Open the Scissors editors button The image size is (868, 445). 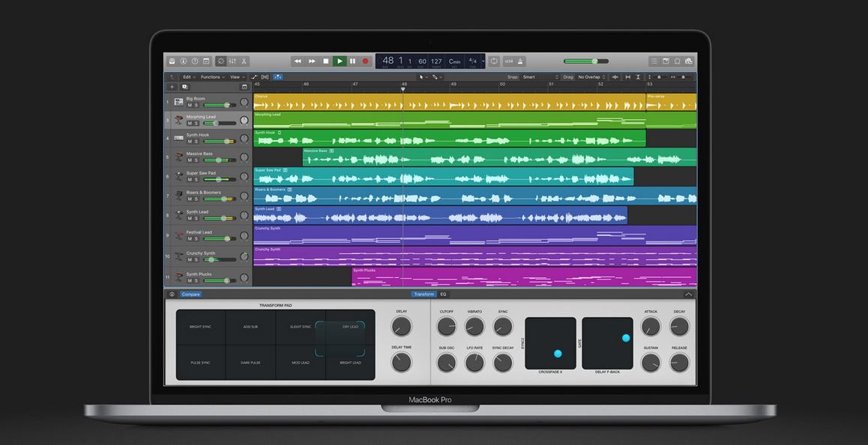click(x=244, y=61)
